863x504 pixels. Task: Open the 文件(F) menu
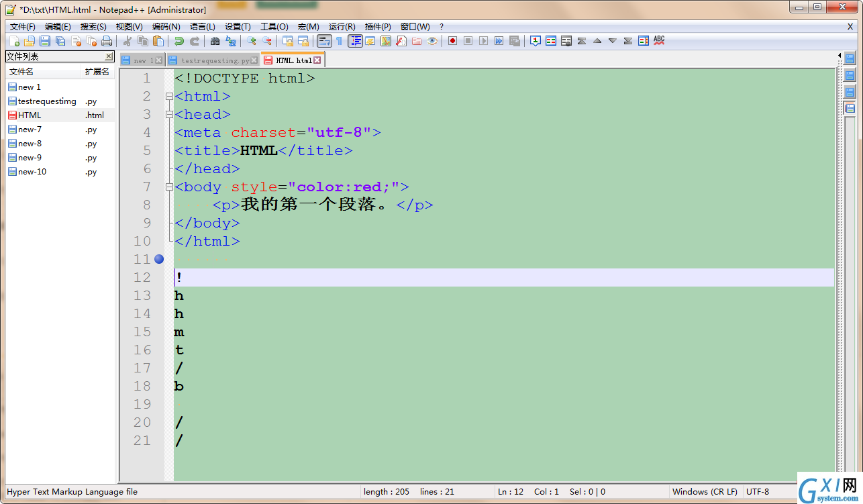[x=23, y=27]
